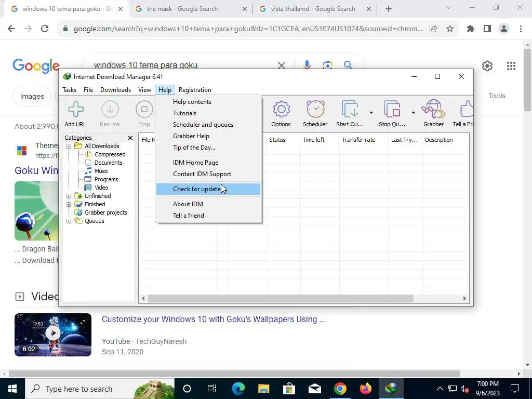The width and height of the screenshot is (532, 399).
Task: Choose Tell a friend menu entry
Action: [x=208, y=216]
